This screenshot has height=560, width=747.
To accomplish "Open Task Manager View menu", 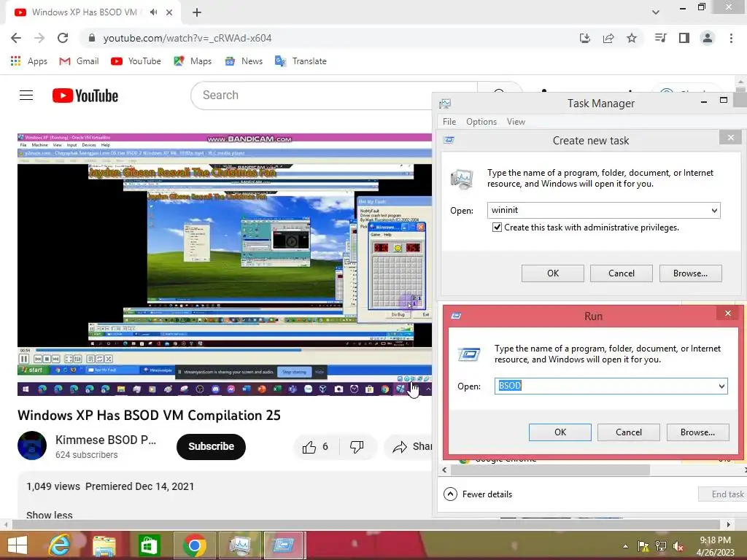I will coord(516,122).
